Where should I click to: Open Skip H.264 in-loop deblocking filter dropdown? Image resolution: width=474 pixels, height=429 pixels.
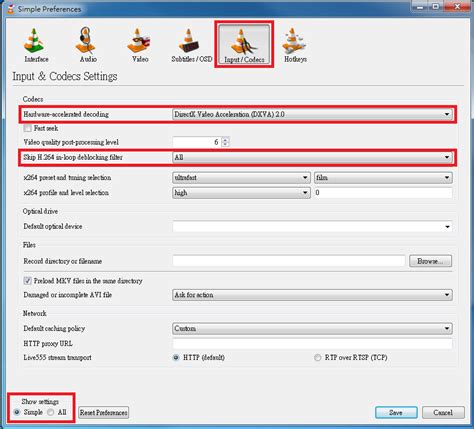click(312, 157)
